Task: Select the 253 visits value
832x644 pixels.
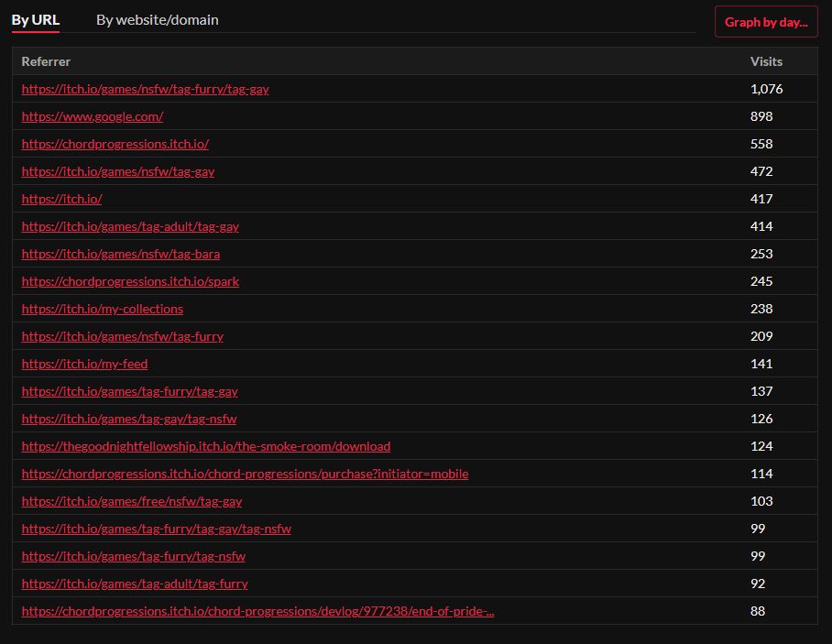Action: [761, 254]
